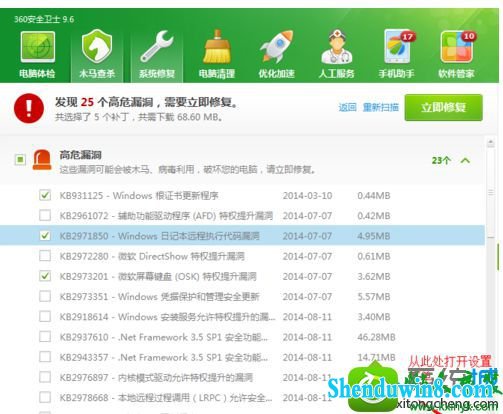
Task: Check KB2937610 .Net Framework checkbox
Action: pyautogui.click(x=45, y=336)
